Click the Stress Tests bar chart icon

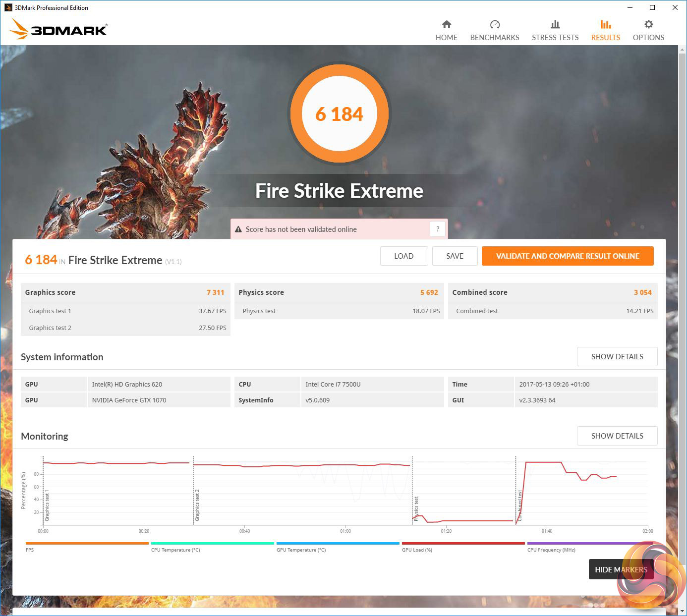click(x=555, y=24)
